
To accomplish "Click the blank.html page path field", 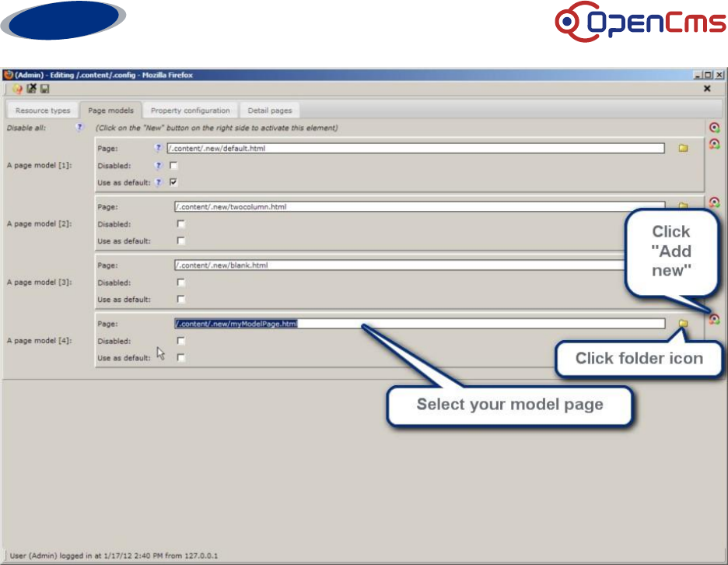I will coord(400,265).
